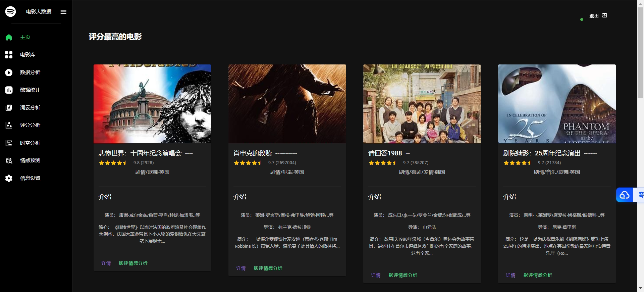Navigate to 情感预测
Viewport: 644px width, 292px height.
point(30,160)
